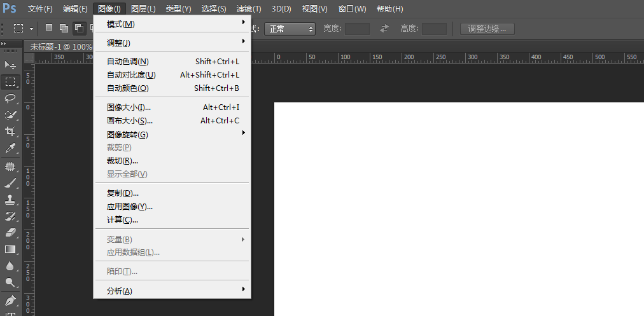This screenshot has width=644, height=316.
Task: Open the 编辑(E) menu
Action: [75, 9]
